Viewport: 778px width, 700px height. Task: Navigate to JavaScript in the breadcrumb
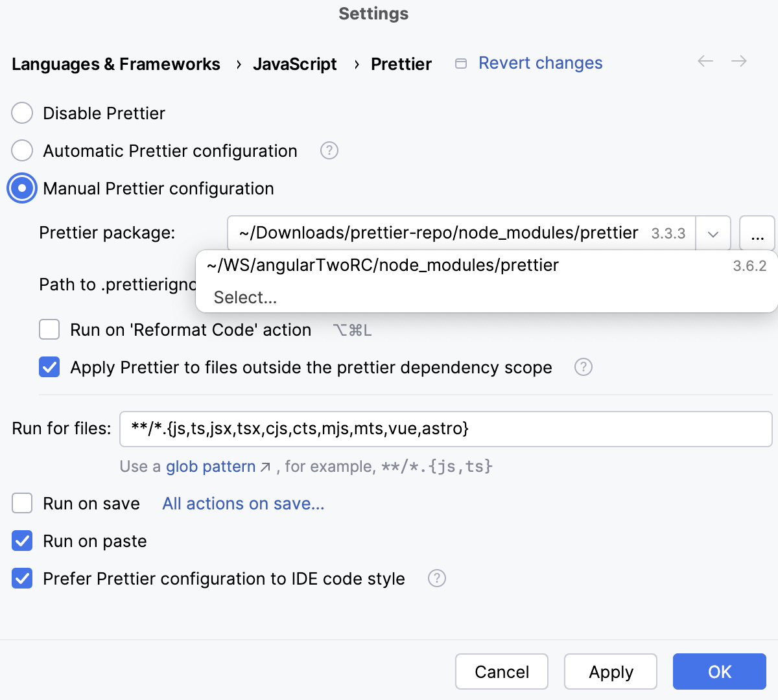point(295,64)
